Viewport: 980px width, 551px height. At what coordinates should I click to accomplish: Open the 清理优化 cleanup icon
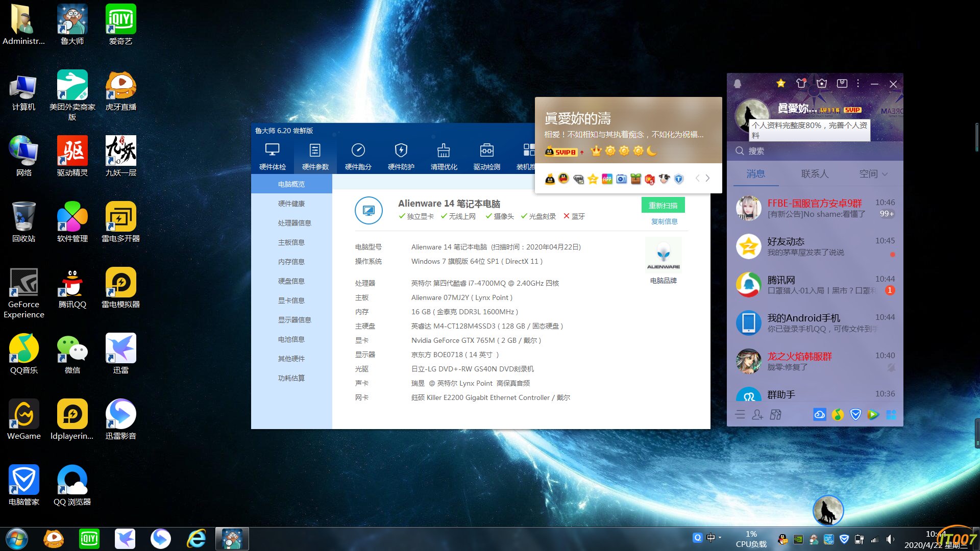click(x=444, y=156)
